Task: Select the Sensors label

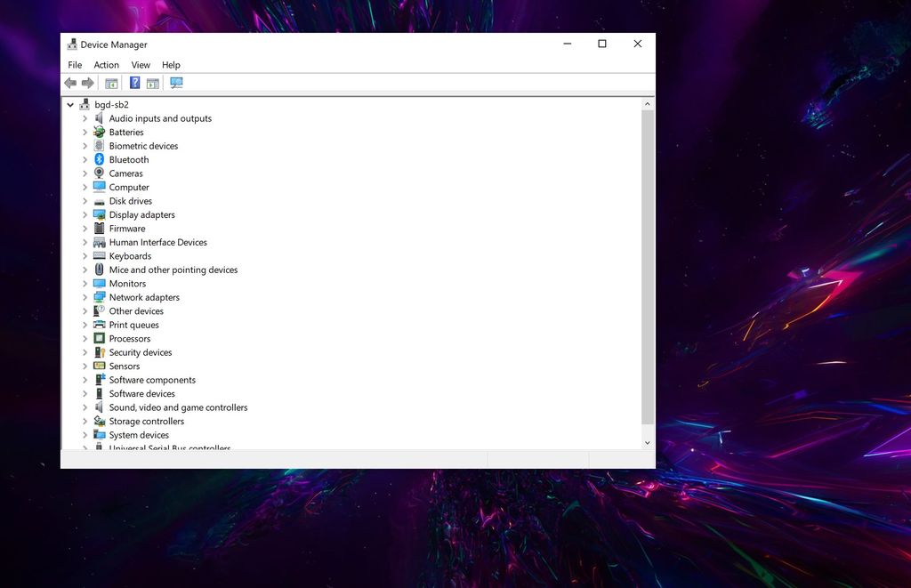Action: (x=125, y=366)
